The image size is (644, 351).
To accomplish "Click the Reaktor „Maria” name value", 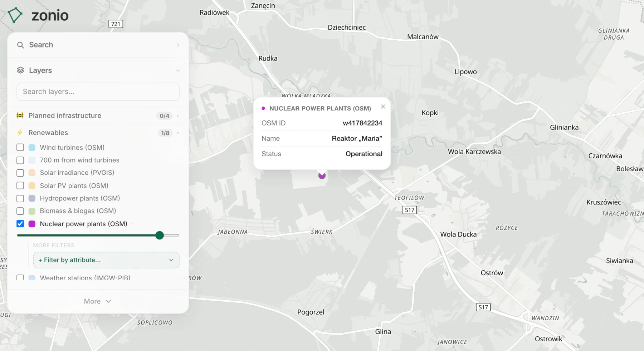I will tap(357, 138).
